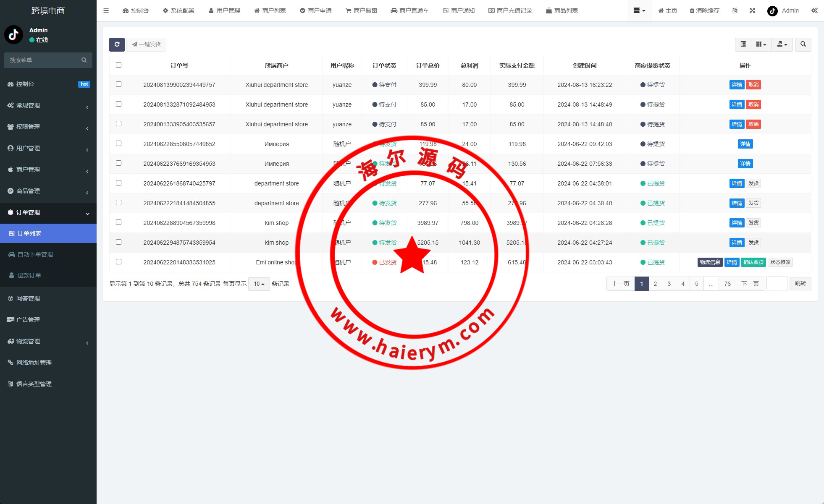The image size is (824, 504).
Task: Click the language translate icon in header
Action: [x=735, y=10]
